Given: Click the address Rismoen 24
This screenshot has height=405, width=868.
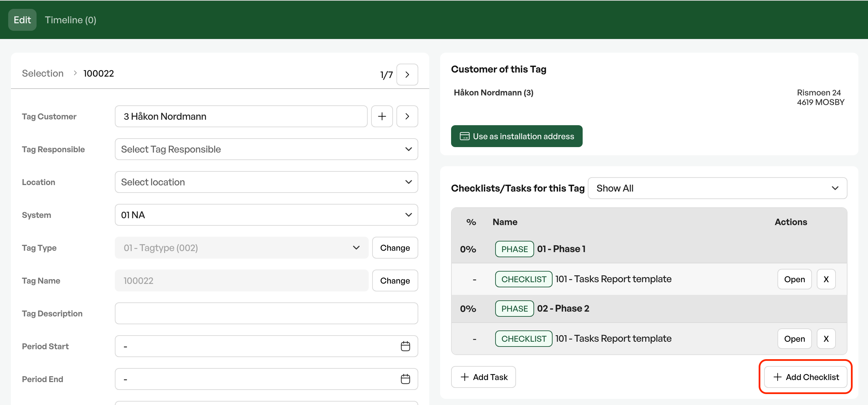Looking at the screenshot, I should click(x=819, y=93).
